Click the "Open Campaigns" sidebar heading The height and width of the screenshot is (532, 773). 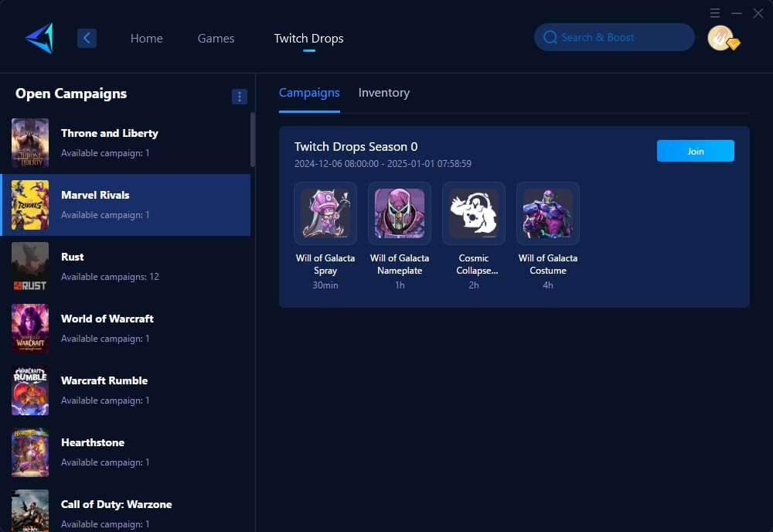click(x=71, y=94)
